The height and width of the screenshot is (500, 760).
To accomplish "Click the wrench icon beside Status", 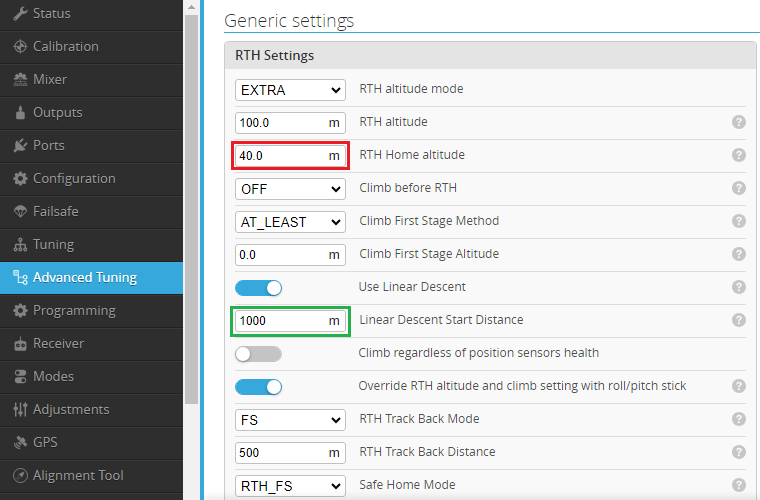I will point(20,13).
